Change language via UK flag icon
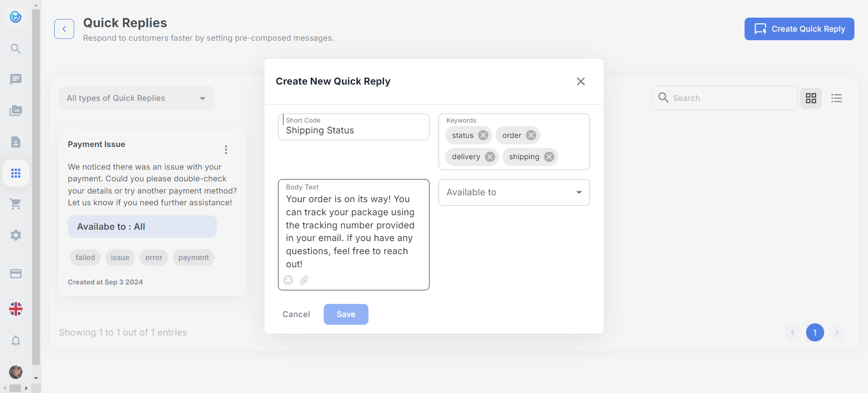 [x=16, y=309]
